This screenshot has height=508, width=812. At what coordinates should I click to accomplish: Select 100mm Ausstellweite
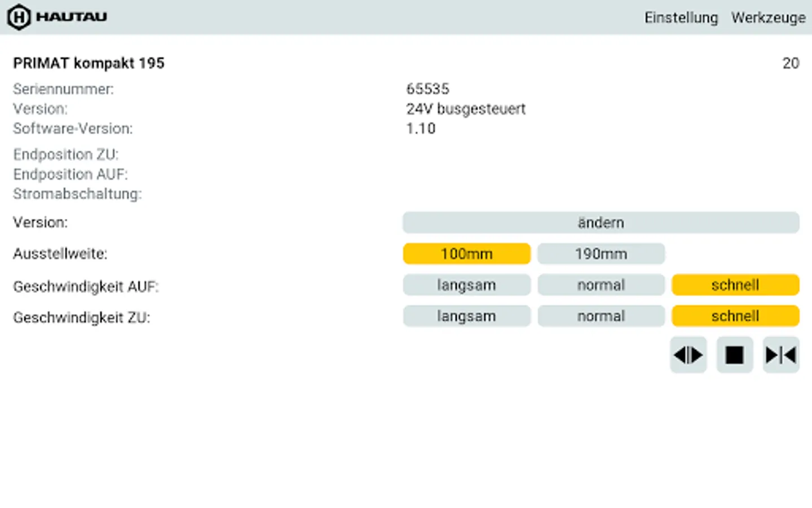coord(467,254)
